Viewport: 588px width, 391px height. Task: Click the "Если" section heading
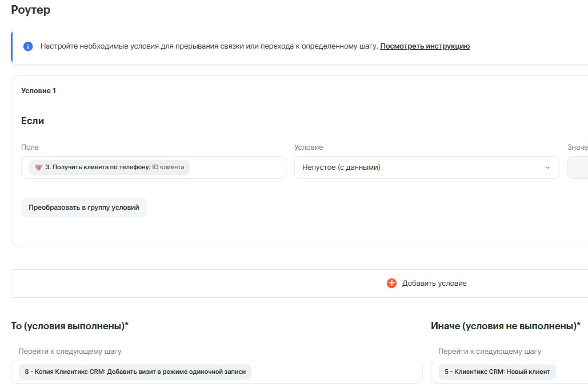click(x=33, y=121)
